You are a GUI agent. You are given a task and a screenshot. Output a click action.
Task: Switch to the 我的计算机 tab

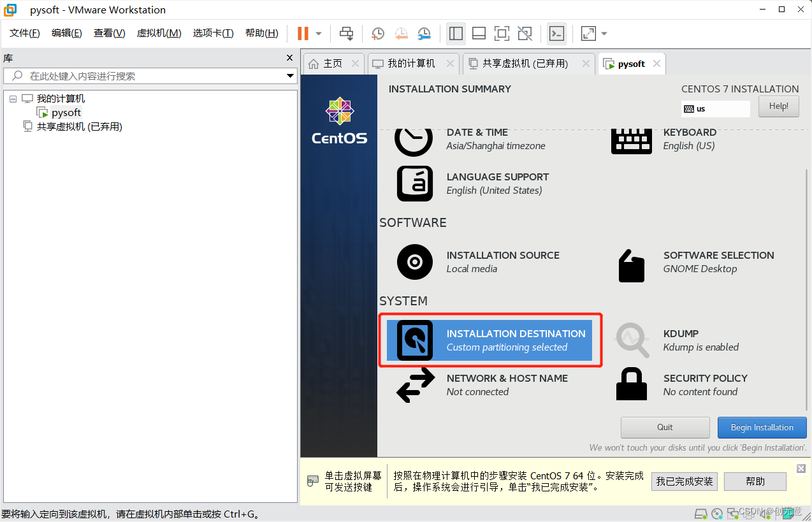click(411, 63)
